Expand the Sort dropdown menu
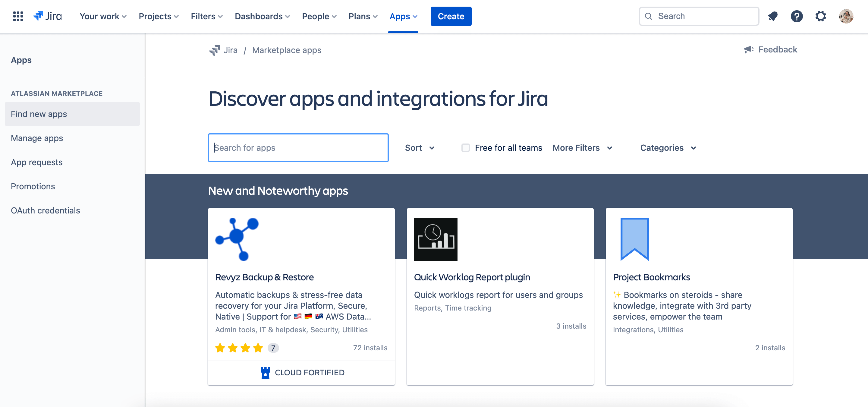The image size is (868, 407). click(x=419, y=147)
